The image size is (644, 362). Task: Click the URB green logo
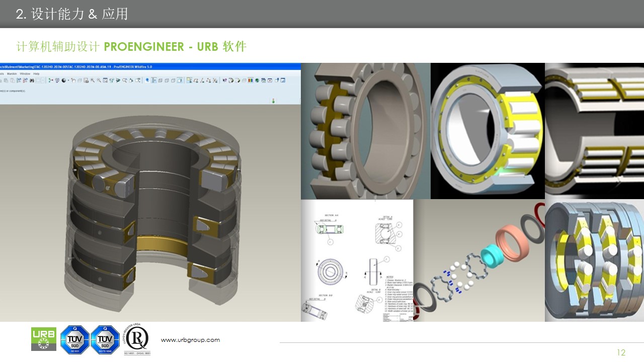pos(44,339)
